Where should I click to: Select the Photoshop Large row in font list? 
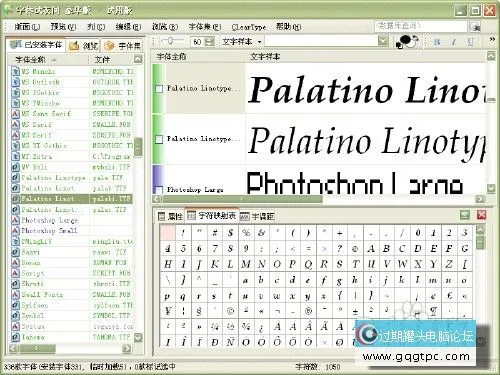point(72,220)
